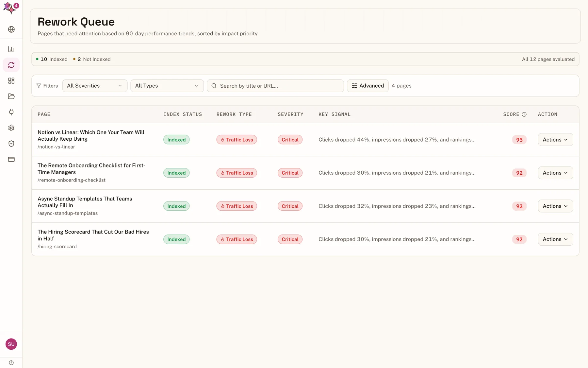Image resolution: width=588 pixels, height=368 pixels.
Task: Open the plug integrations icon
Action: [x=11, y=112]
